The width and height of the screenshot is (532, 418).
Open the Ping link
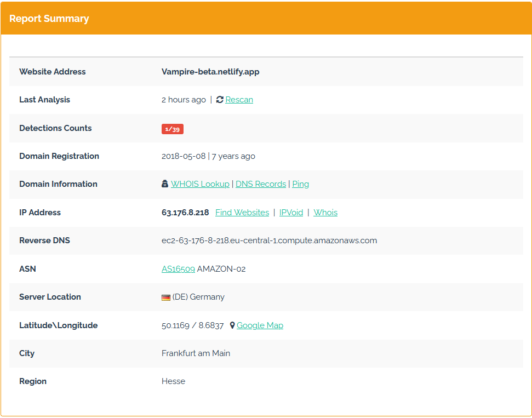coord(300,184)
